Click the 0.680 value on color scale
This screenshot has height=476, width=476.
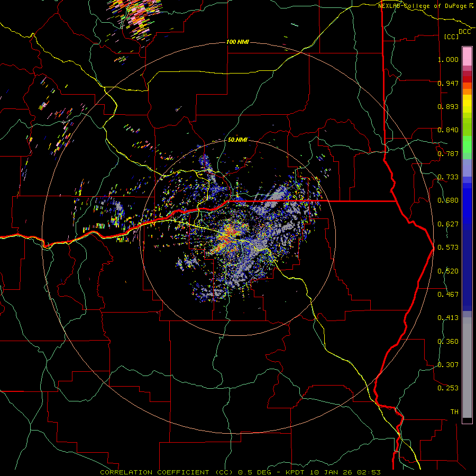[448, 200]
